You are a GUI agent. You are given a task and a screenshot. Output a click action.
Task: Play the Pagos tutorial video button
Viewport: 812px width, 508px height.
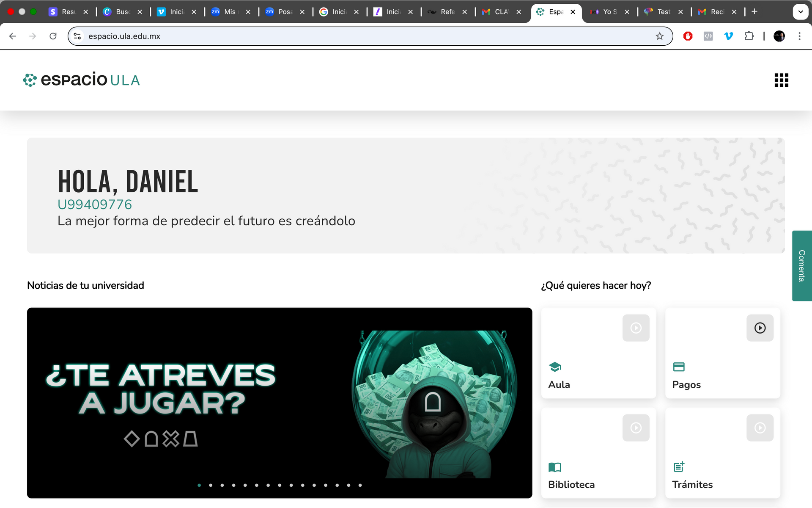(x=760, y=328)
